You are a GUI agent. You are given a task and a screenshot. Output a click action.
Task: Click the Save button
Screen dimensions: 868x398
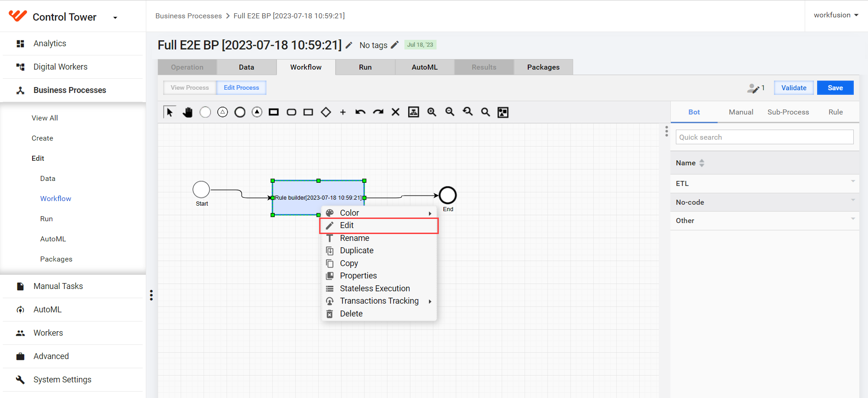[835, 88]
